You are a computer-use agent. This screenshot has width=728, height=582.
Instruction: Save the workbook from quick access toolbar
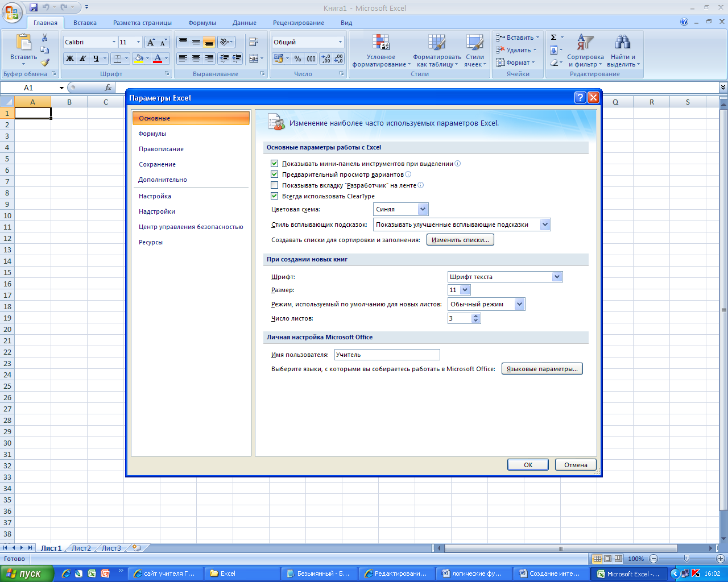(34, 7)
